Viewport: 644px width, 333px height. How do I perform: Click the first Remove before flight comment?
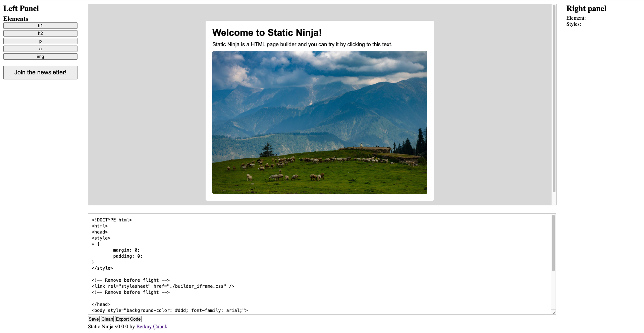pyautogui.click(x=130, y=280)
